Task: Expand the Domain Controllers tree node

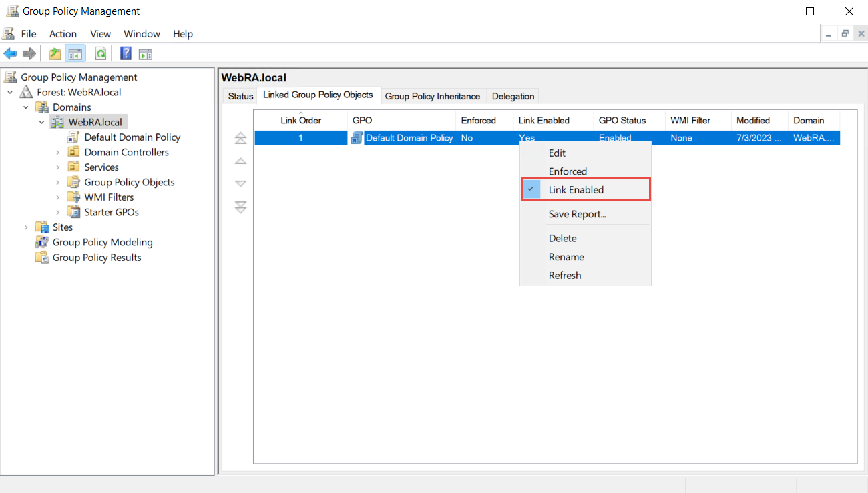Action: pos(58,153)
